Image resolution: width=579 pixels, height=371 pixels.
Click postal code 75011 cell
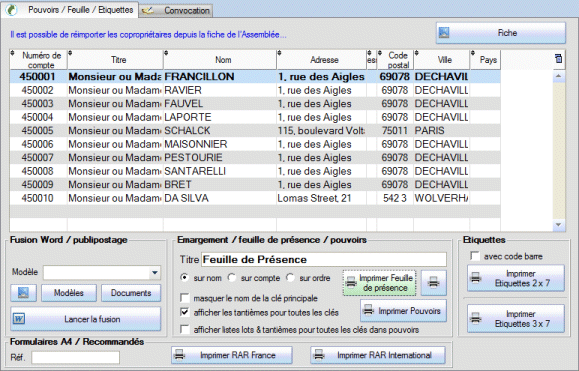point(395,131)
